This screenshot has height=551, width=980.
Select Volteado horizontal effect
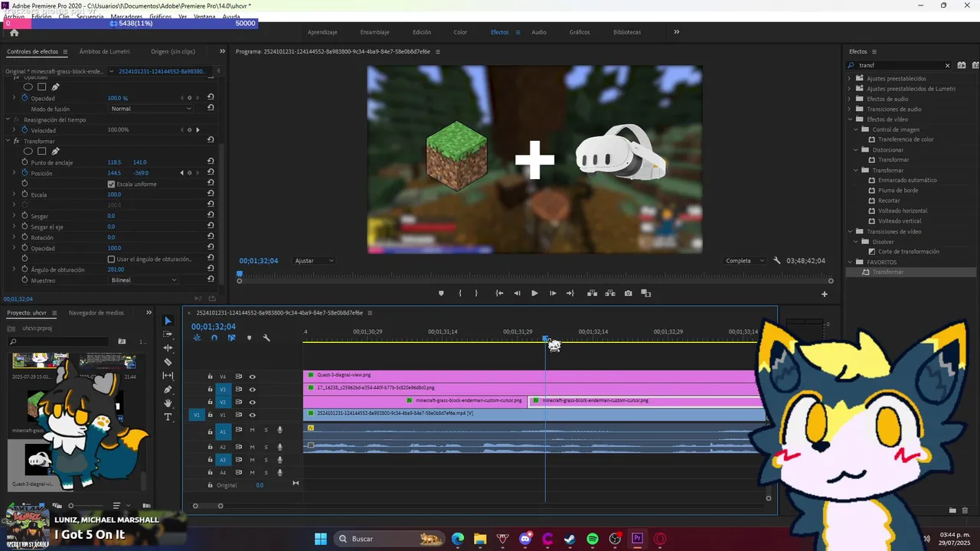click(x=902, y=210)
